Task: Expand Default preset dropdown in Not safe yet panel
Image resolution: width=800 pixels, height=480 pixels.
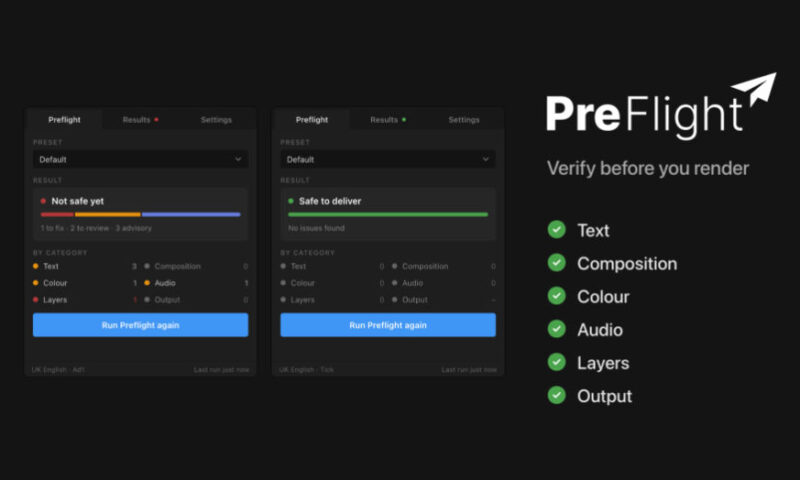Action: pos(140,159)
